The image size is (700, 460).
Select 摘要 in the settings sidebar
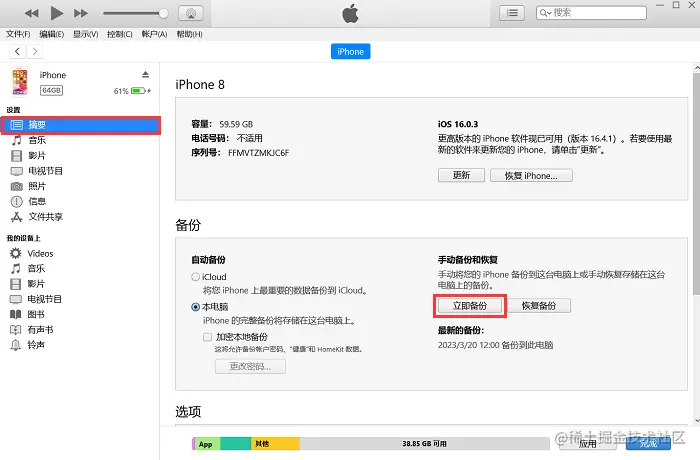click(x=80, y=125)
